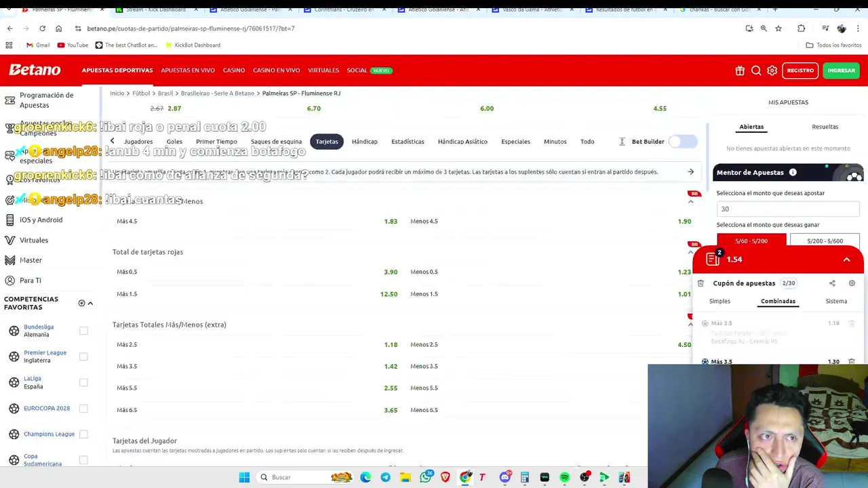Check the Copa Sudamericana checkbox
This screenshot has height=488, width=868.
point(83,460)
